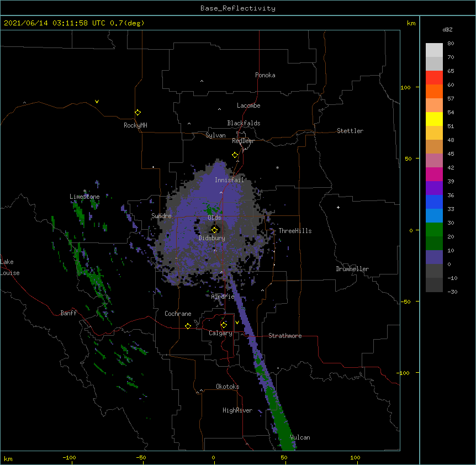Click the Limestone label
Viewport: 476px width, 465px height.
click(84, 197)
